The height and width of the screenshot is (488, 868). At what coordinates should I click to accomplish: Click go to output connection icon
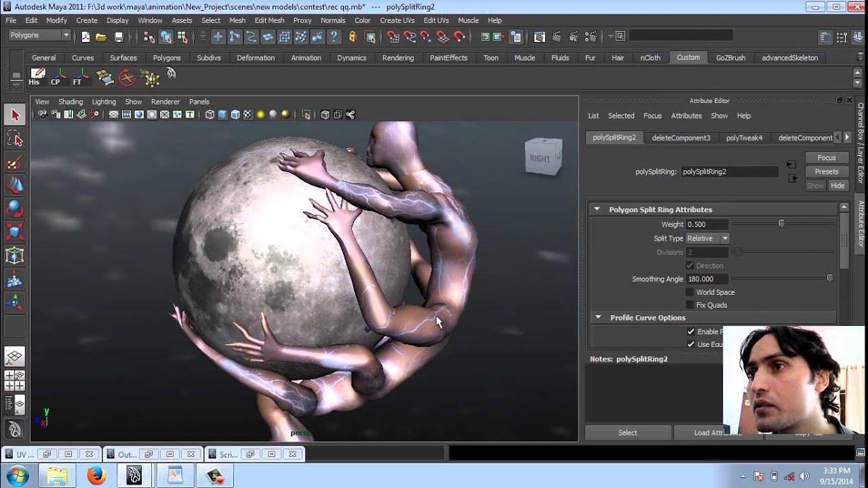[x=793, y=178]
